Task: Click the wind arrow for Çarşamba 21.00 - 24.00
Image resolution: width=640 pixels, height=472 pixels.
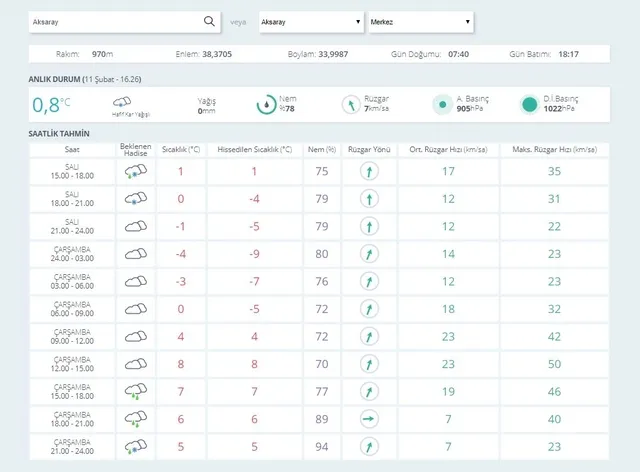Action: point(369,447)
